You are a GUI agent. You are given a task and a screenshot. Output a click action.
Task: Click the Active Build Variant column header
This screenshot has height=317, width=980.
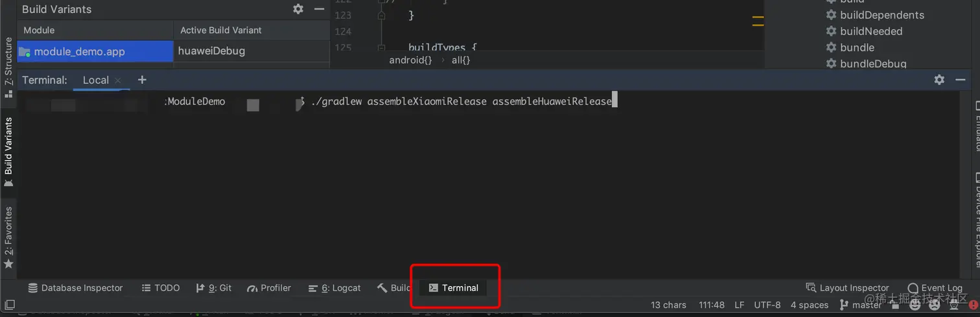[x=251, y=30]
